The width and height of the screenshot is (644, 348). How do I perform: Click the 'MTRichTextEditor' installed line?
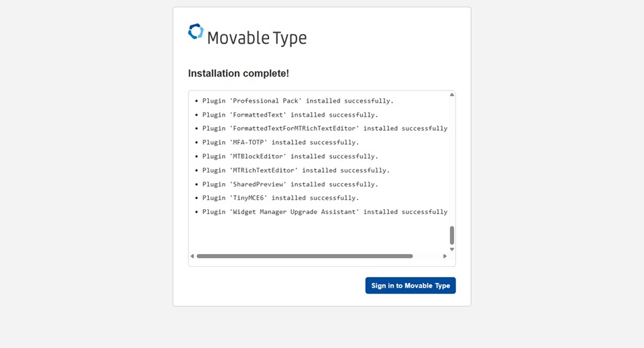(296, 170)
